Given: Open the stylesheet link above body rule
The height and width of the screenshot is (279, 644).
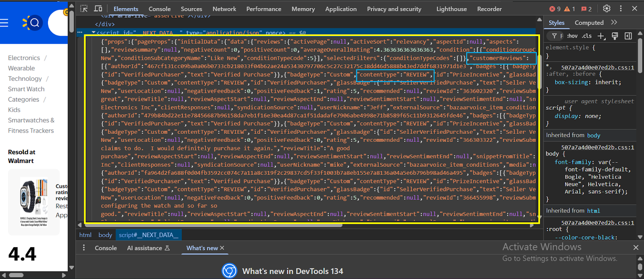Looking at the screenshot, I should pos(597,147).
